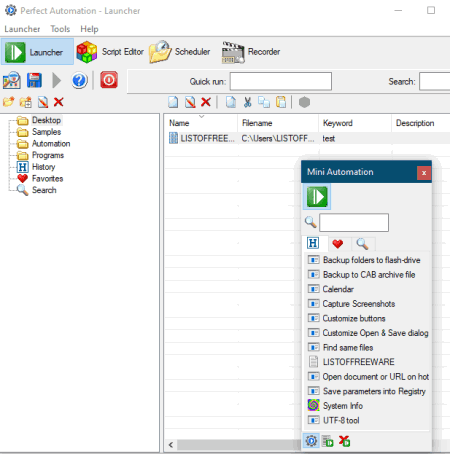Open the Help menu
450x454 pixels.
(x=89, y=29)
